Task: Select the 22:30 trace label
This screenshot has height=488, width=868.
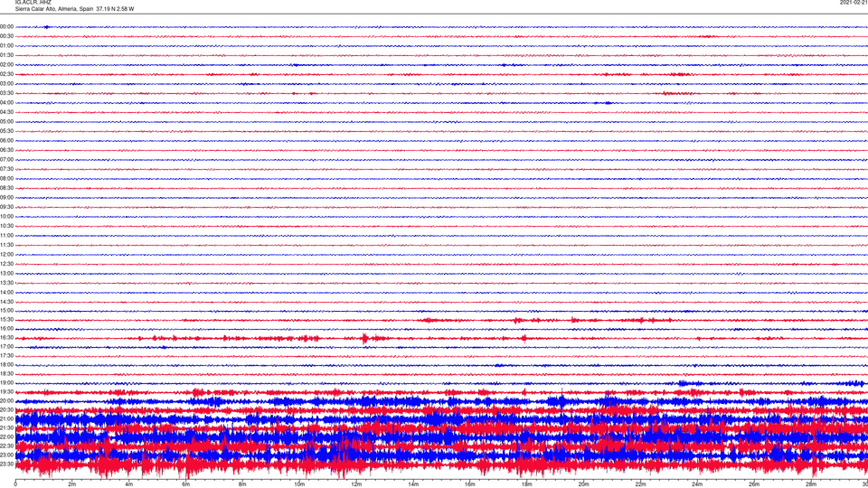Action: point(6,446)
